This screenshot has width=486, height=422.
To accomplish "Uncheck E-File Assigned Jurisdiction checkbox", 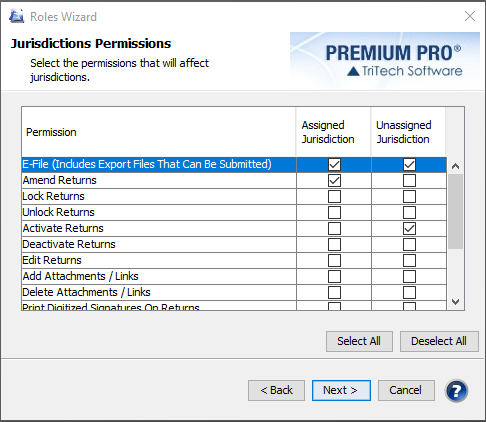I will [334, 164].
